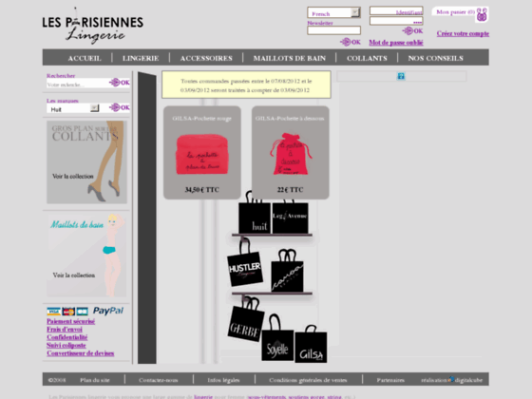The height and width of the screenshot is (399, 532).
Task: Click the 34,50 € TTC price
Action: tap(201, 190)
